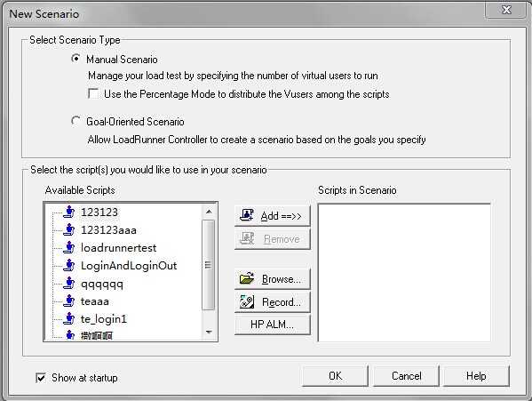Click the LoginAndLoginOut script icon
532x401 pixels.
(x=69, y=265)
